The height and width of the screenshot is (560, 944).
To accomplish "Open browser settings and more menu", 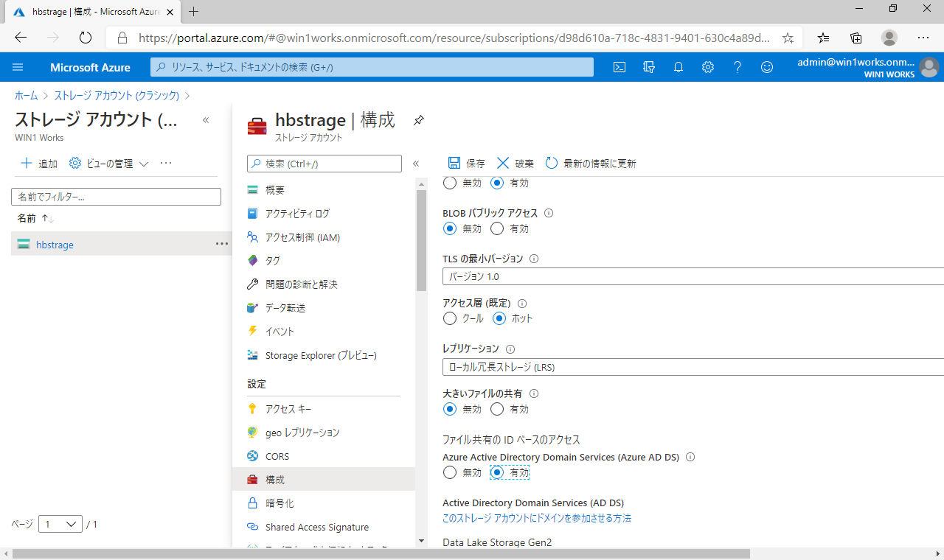I will click(x=923, y=38).
